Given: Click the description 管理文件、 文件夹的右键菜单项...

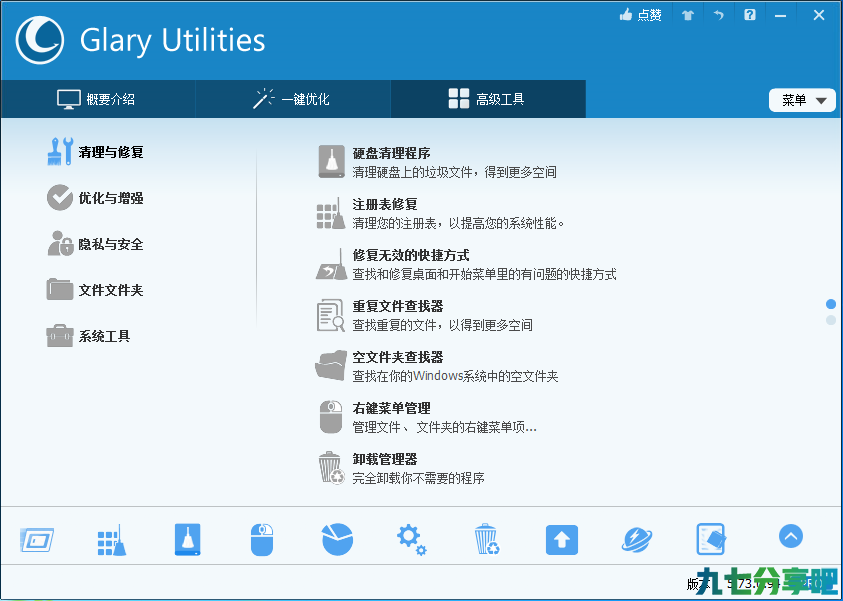Looking at the screenshot, I should (445, 427).
